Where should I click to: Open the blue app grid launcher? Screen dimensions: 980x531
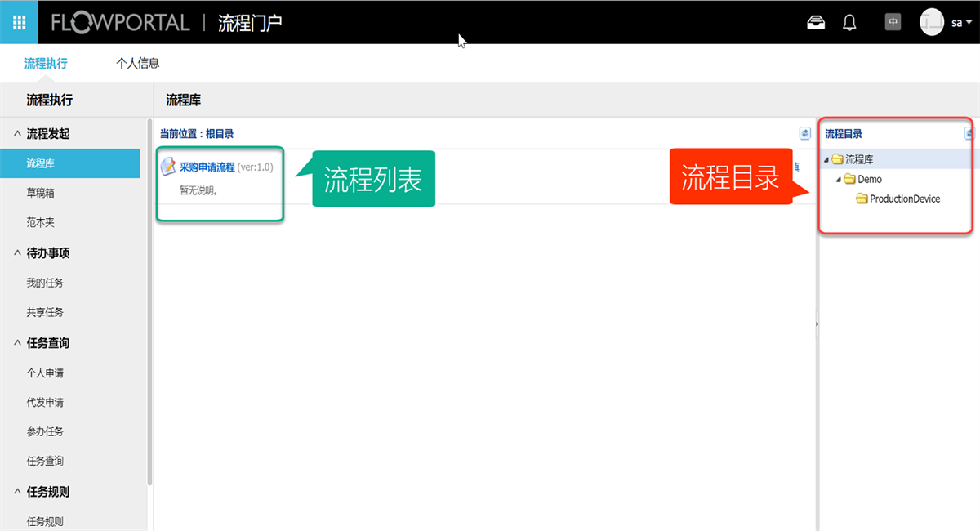(x=19, y=22)
